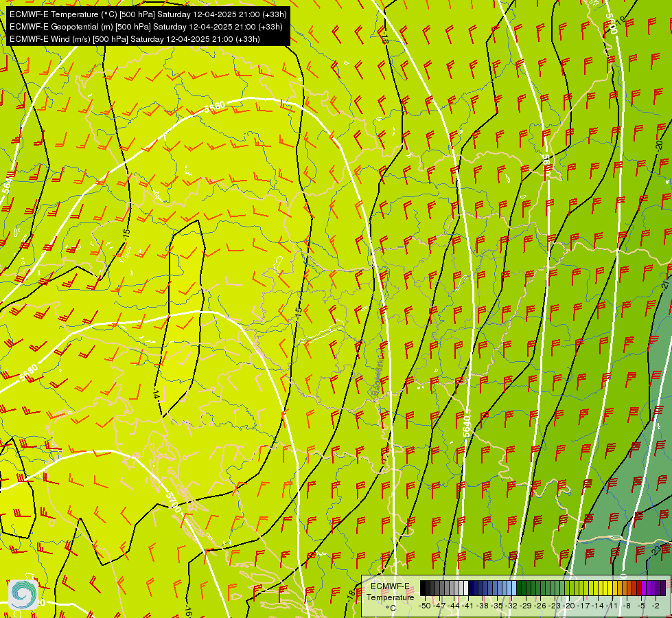Click the -21 isotherm contour label
The width and height of the screenshot is (672, 618).
(x=666, y=286)
